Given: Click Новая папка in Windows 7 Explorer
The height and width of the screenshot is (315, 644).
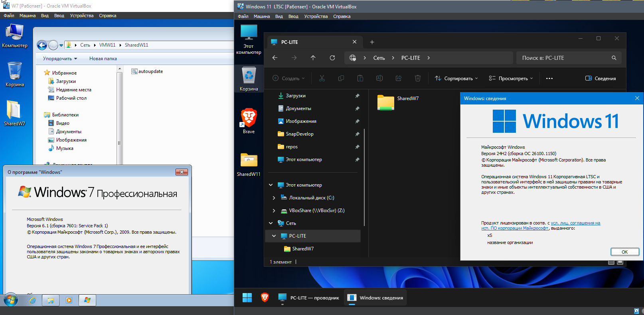Looking at the screenshot, I should coord(103,59).
